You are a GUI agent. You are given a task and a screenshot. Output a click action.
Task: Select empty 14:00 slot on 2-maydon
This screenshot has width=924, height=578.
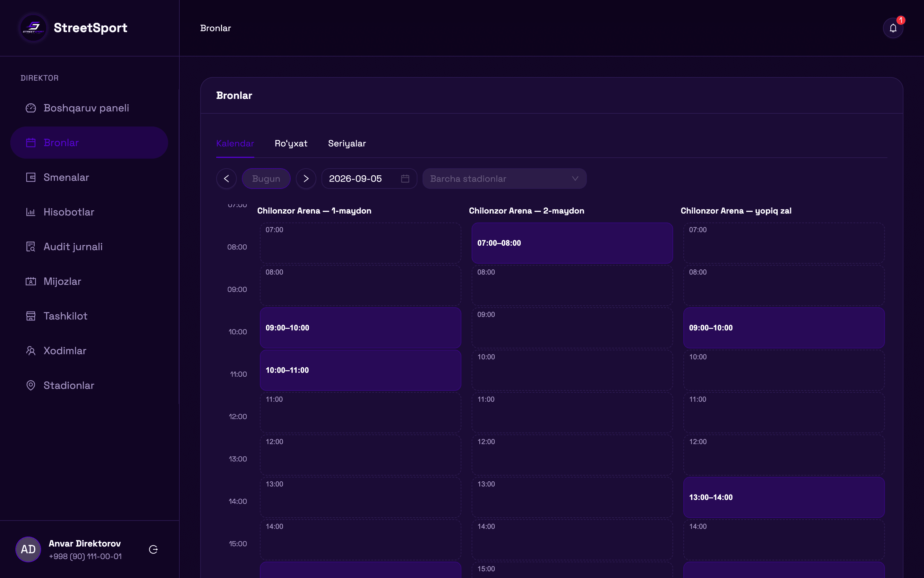(x=572, y=540)
